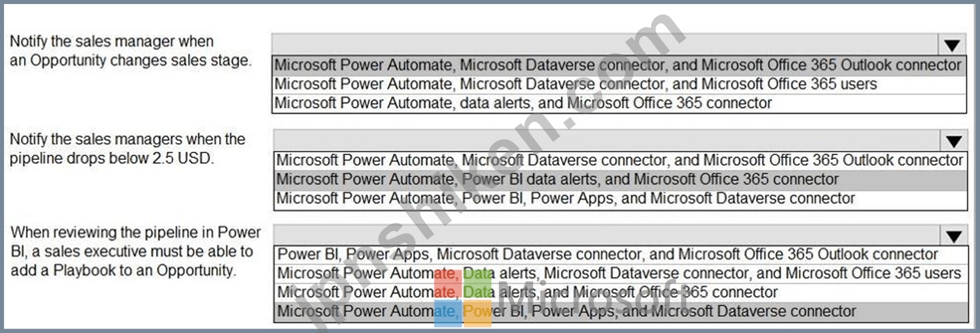
Task: Click the 'add a Playbook to an Opportunity' label
Action: coord(123,271)
